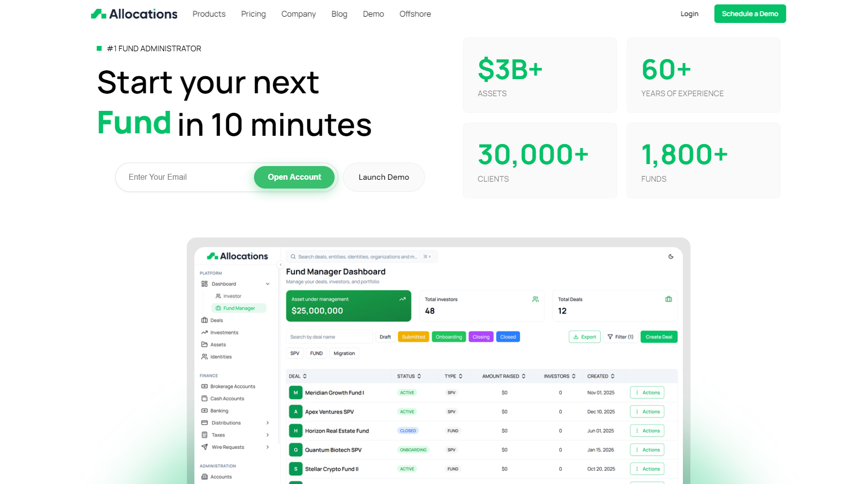Click the Allocations logo in the header
The image size is (868, 484).
coord(134,14)
